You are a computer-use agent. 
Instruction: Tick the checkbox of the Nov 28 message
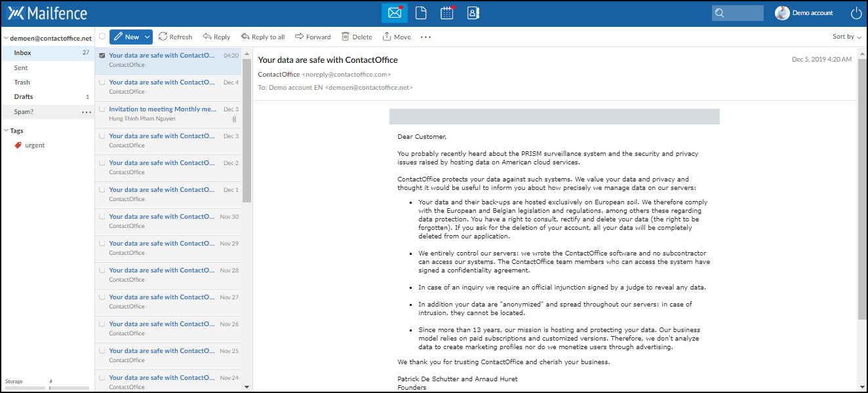point(102,271)
